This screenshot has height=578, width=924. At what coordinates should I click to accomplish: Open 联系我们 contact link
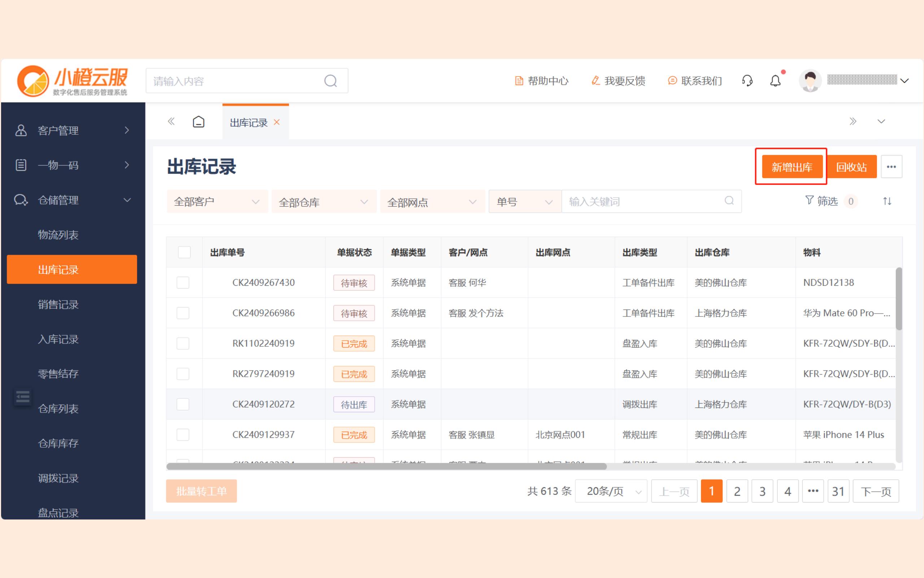point(695,81)
